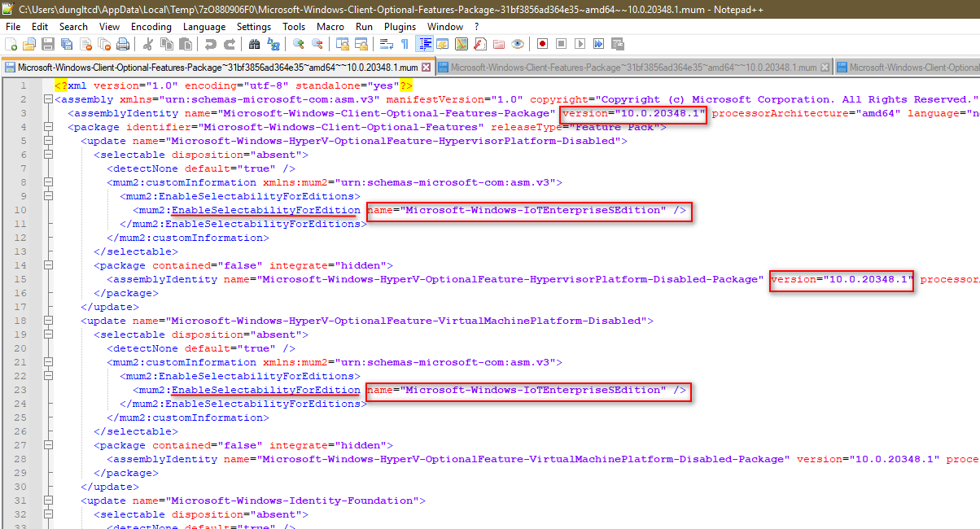Collapse the customInformation fold on line 8
Viewport: 980px width, 529px height.
click(x=49, y=182)
